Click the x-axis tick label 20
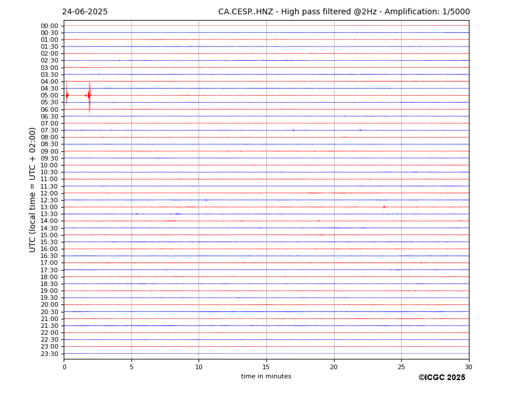The height and width of the screenshot is (399, 532). pyautogui.click(x=334, y=367)
